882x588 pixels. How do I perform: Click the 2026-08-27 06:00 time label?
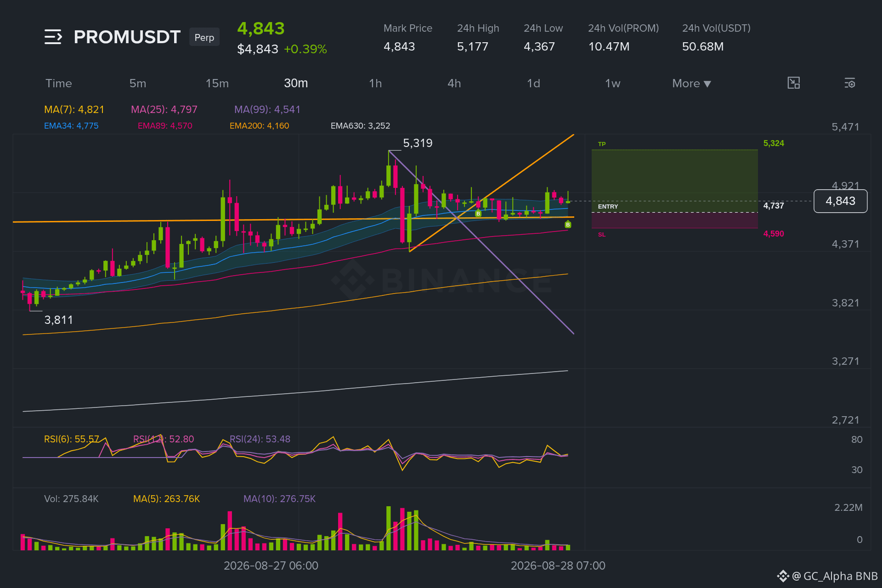pyautogui.click(x=271, y=565)
